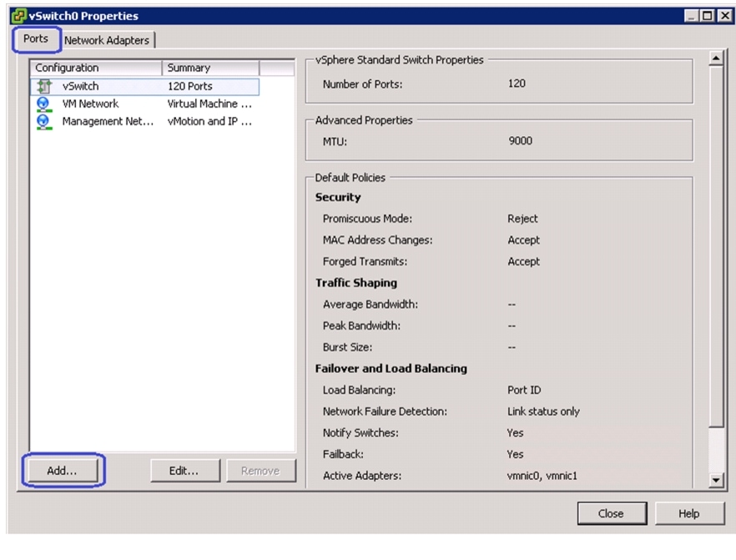Click the 'Notify Switches:' label
This screenshot has height=560, width=736.
coord(360,433)
